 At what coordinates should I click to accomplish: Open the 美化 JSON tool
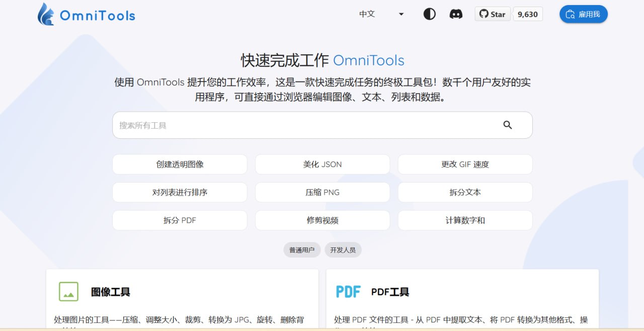[323, 164]
